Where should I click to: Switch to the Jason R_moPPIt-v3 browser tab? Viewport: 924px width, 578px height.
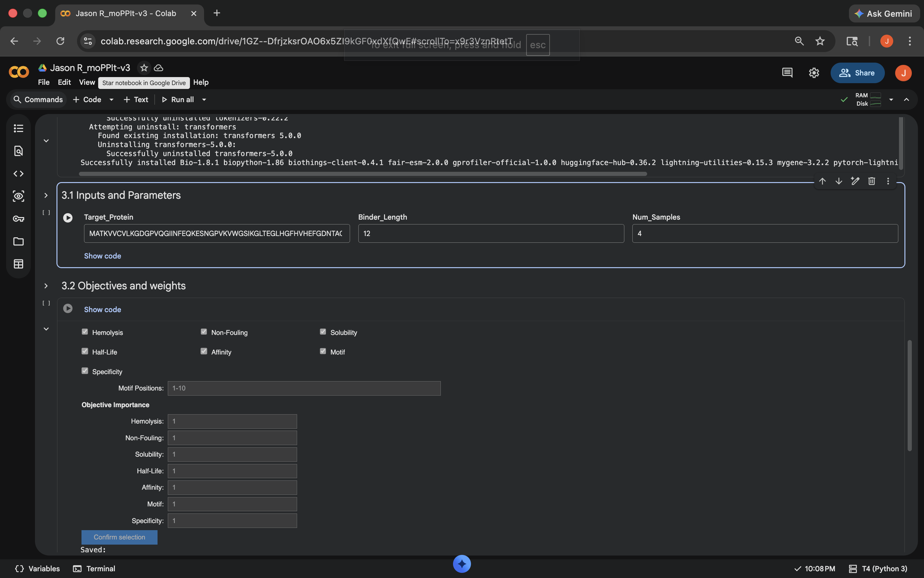[x=129, y=13]
